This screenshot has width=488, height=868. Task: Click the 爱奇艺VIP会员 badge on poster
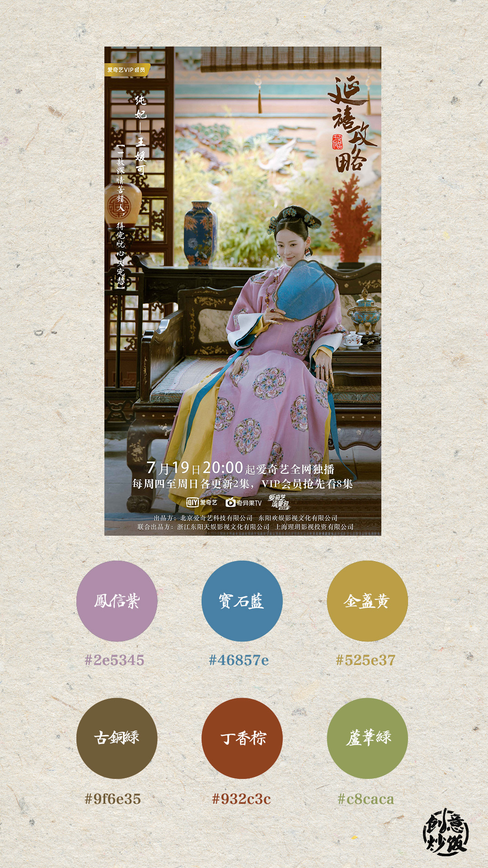point(127,70)
